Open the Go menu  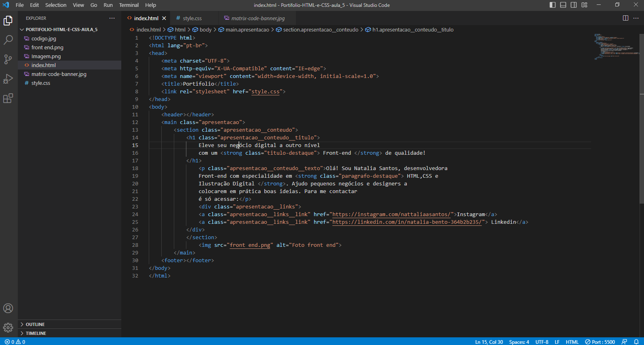tap(94, 5)
